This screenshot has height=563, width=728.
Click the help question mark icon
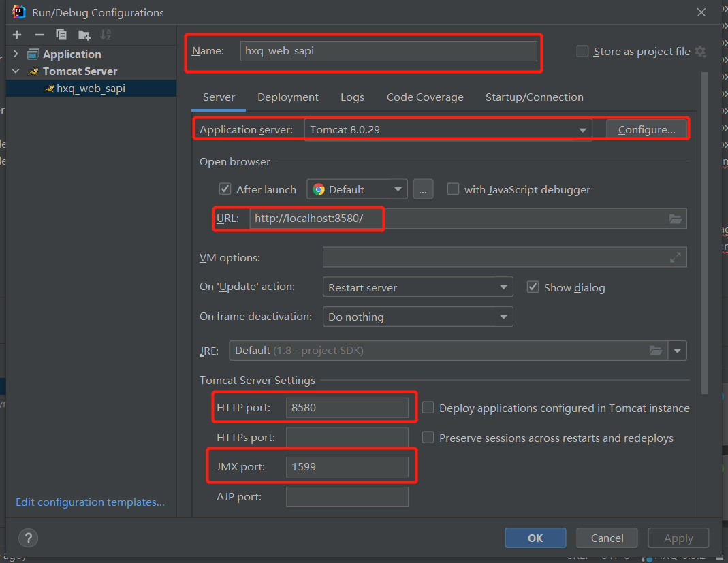28,537
